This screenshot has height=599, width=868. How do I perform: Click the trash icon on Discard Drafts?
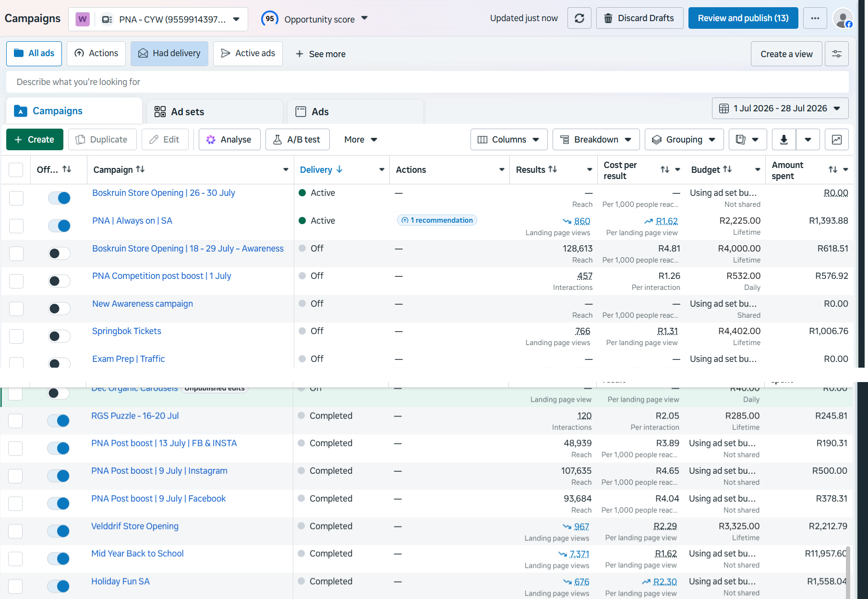click(608, 18)
